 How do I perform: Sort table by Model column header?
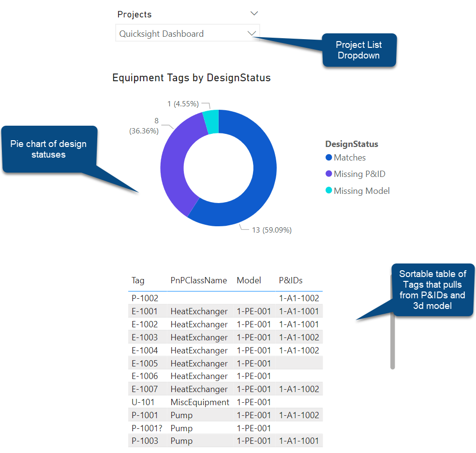(249, 280)
